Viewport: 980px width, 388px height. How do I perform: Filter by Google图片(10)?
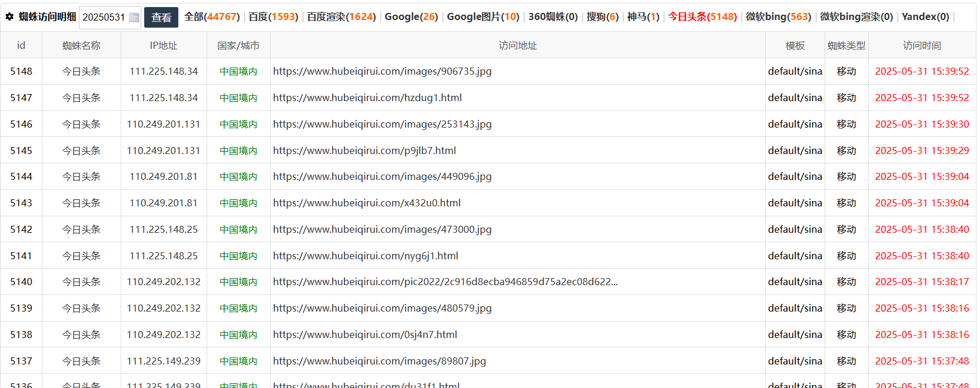[483, 17]
